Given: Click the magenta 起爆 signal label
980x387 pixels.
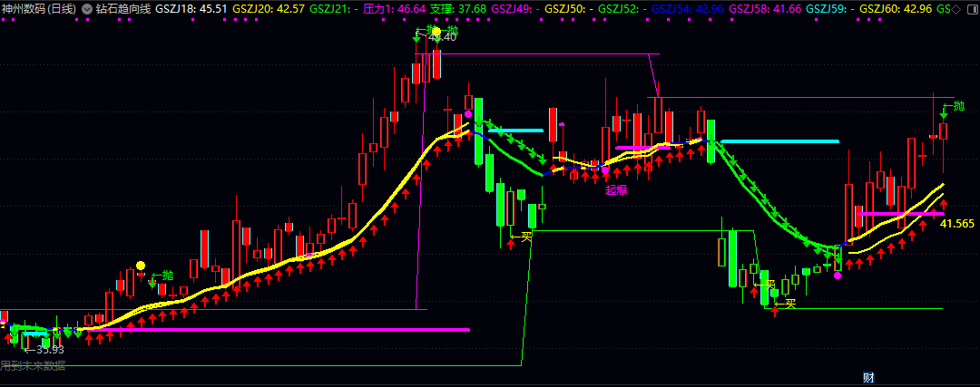Looking at the screenshot, I should click(615, 189).
